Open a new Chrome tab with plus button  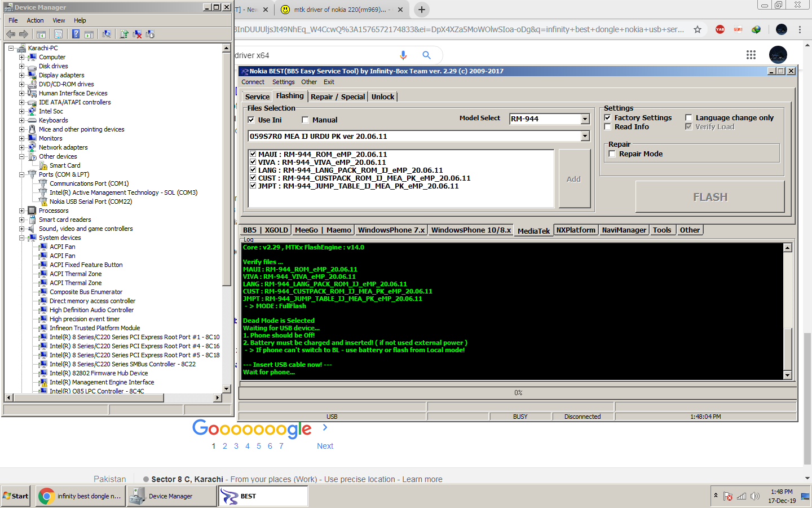(421, 10)
